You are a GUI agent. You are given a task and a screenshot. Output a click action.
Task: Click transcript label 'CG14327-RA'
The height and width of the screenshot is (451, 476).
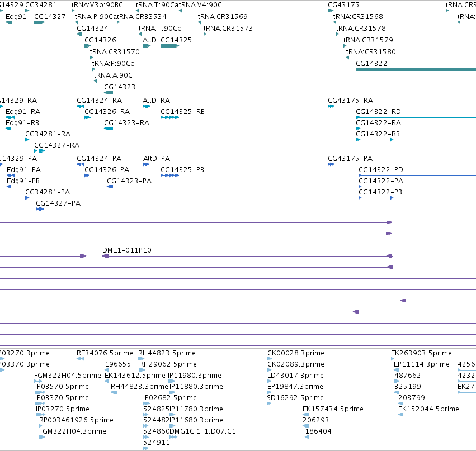pos(56,145)
